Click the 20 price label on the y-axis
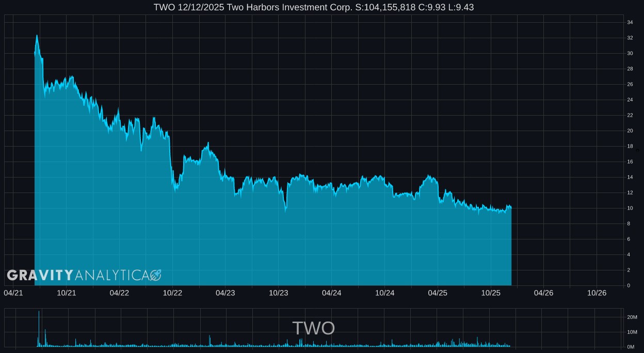Screen dimensions: 644x353 point(630,131)
